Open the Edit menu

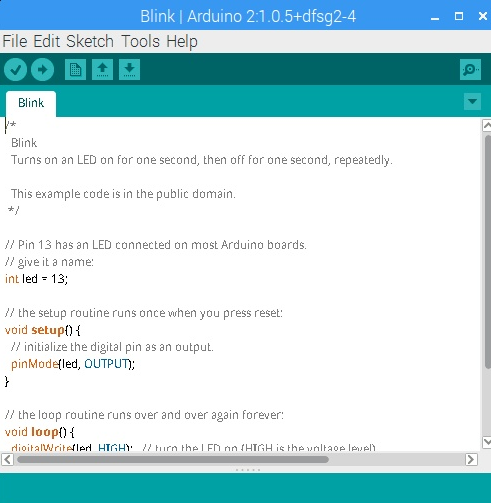point(46,41)
